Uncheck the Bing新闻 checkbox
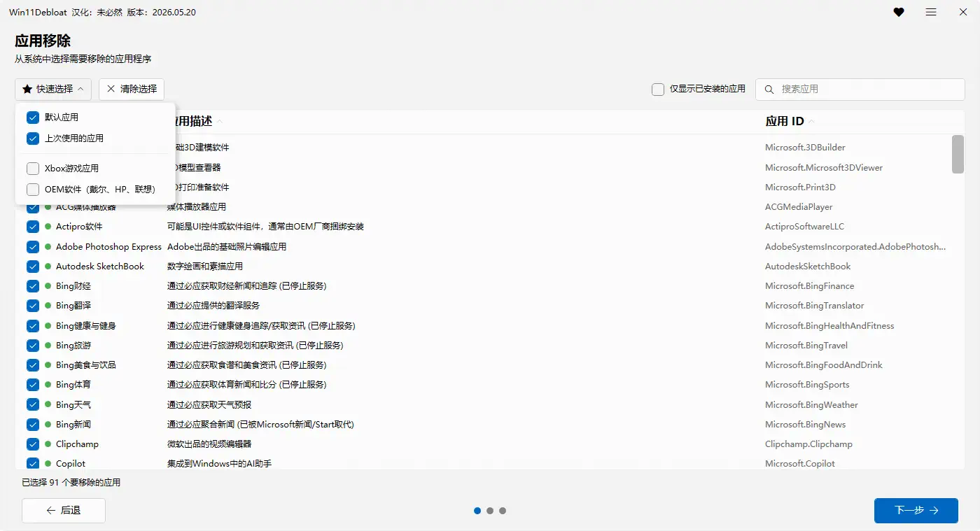The width and height of the screenshot is (980, 531). [x=33, y=425]
